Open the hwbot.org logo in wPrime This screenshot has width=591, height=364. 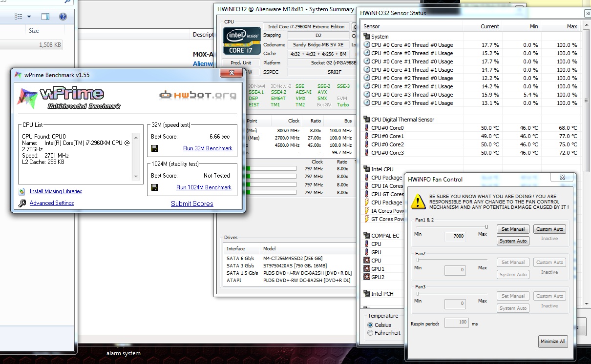(197, 95)
